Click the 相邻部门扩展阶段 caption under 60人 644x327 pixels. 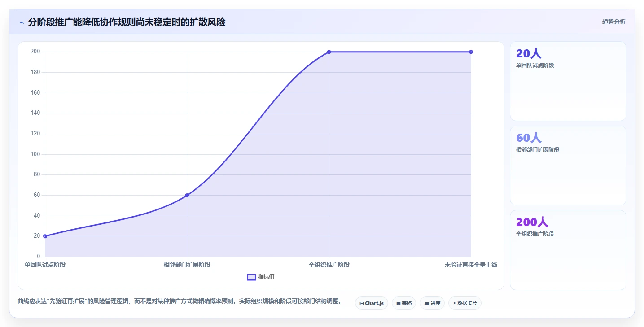click(x=538, y=150)
